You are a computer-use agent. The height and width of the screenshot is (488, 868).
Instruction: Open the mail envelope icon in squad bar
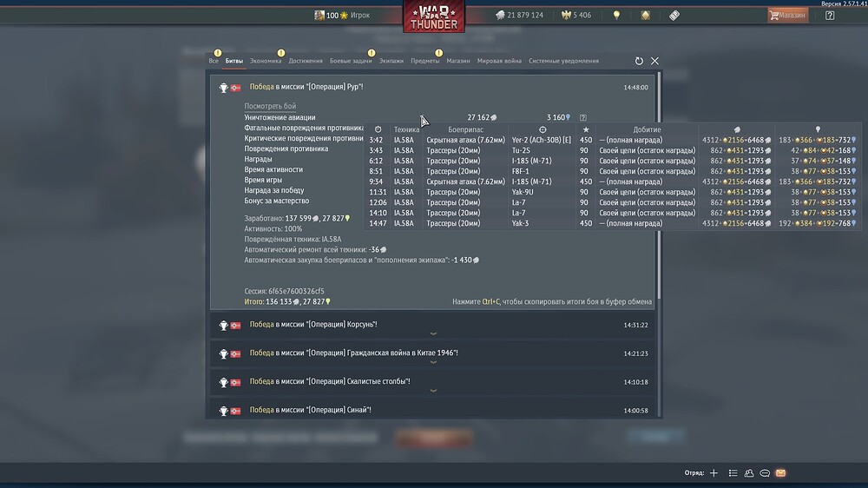point(780,473)
